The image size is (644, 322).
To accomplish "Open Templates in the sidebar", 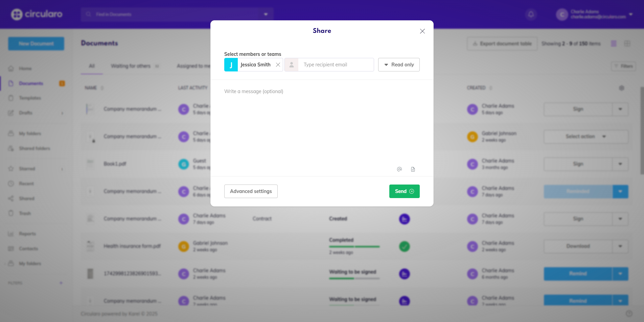I will pos(30,98).
